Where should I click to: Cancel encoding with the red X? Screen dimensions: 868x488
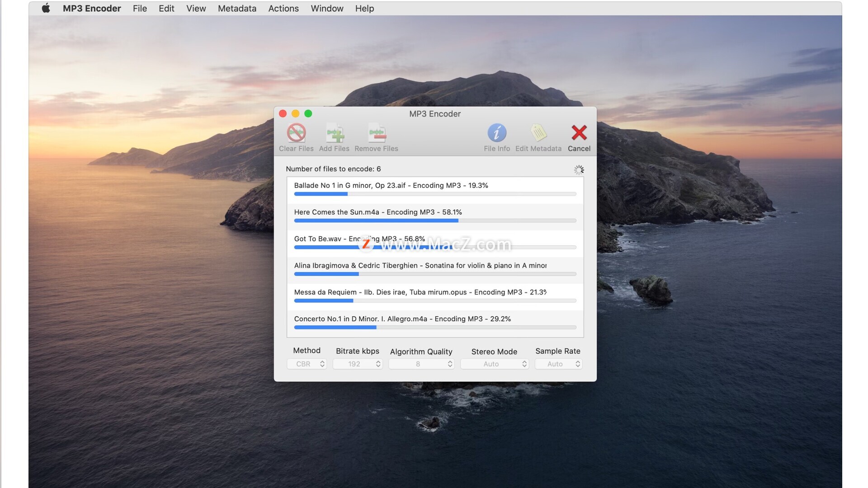[x=579, y=133]
